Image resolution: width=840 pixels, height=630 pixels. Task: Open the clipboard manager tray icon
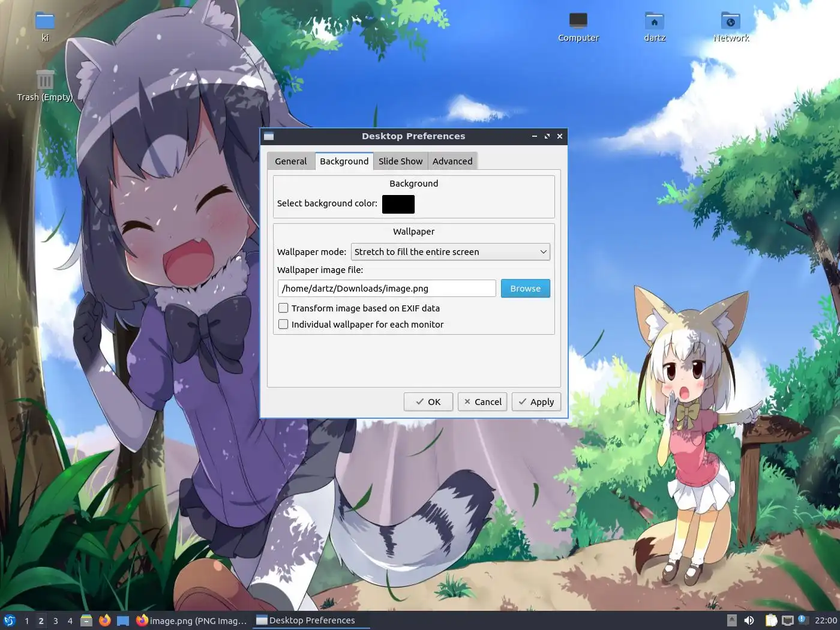(x=771, y=620)
